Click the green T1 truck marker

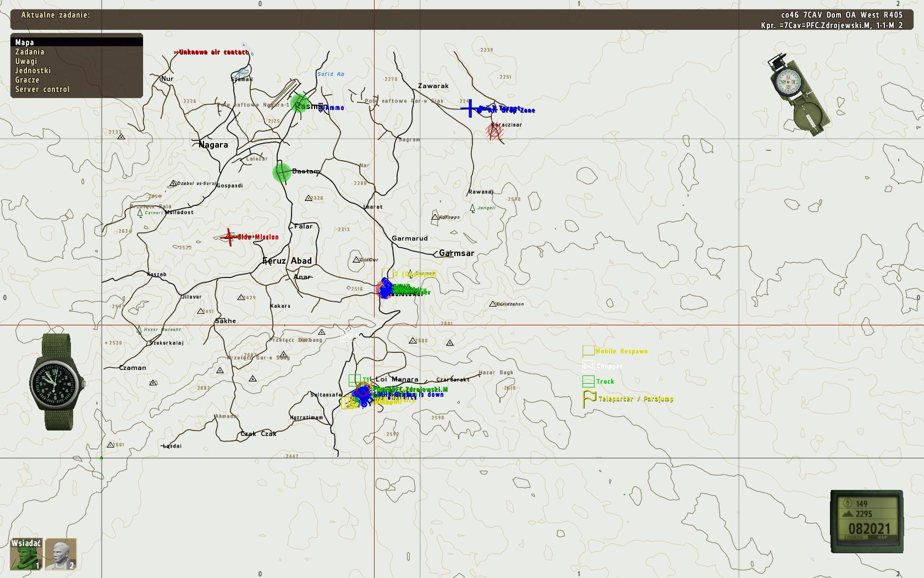[355, 380]
